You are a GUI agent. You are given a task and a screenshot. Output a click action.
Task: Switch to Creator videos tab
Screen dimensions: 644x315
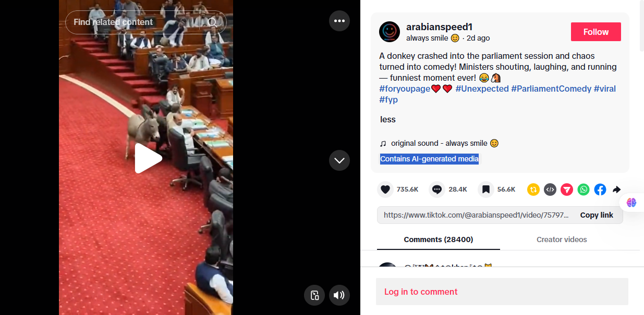[562, 240]
